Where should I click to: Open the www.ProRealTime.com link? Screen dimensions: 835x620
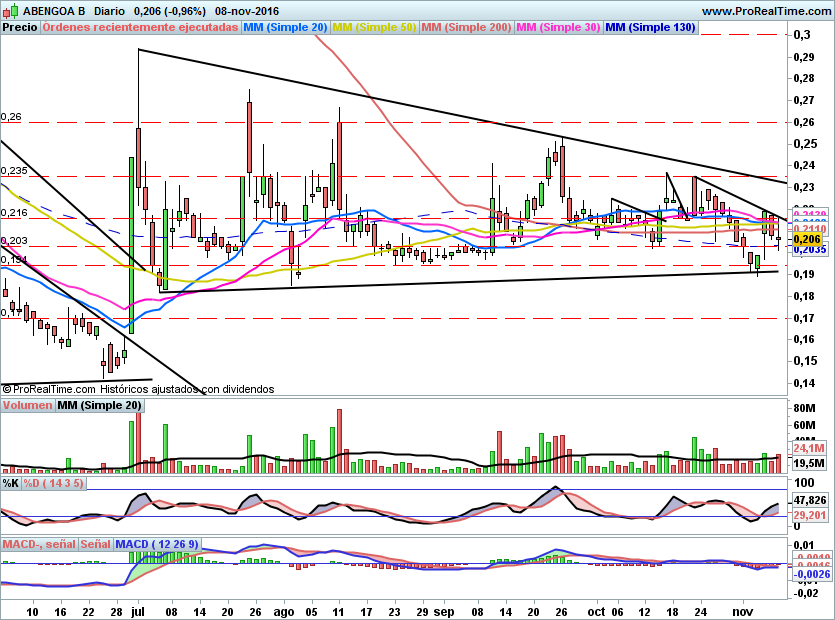click(x=767, y=10)
